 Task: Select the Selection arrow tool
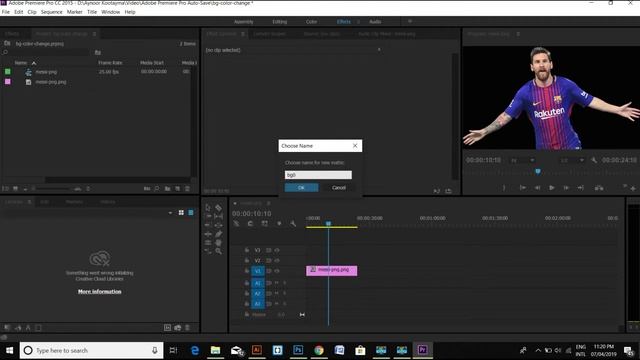[x=208, y=207]
